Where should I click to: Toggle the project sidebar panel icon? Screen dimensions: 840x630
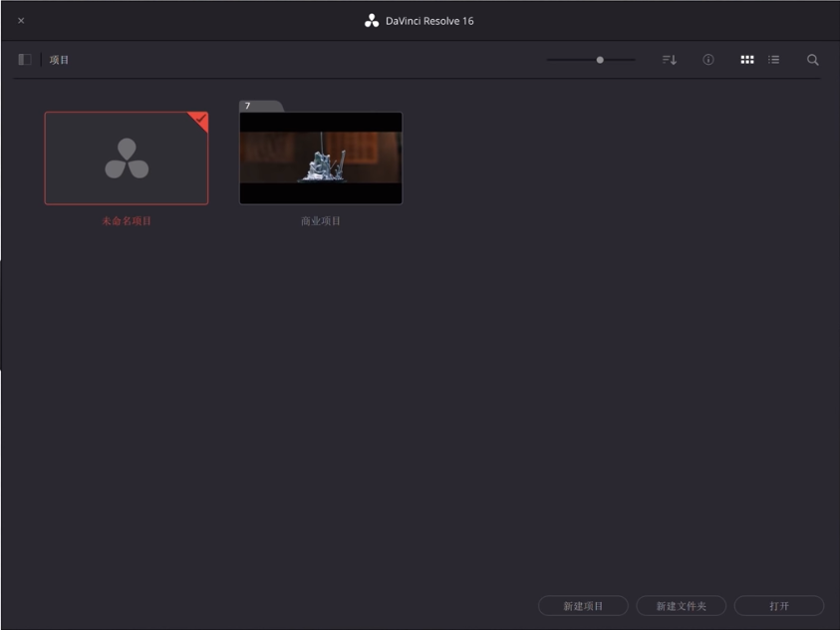25,60
